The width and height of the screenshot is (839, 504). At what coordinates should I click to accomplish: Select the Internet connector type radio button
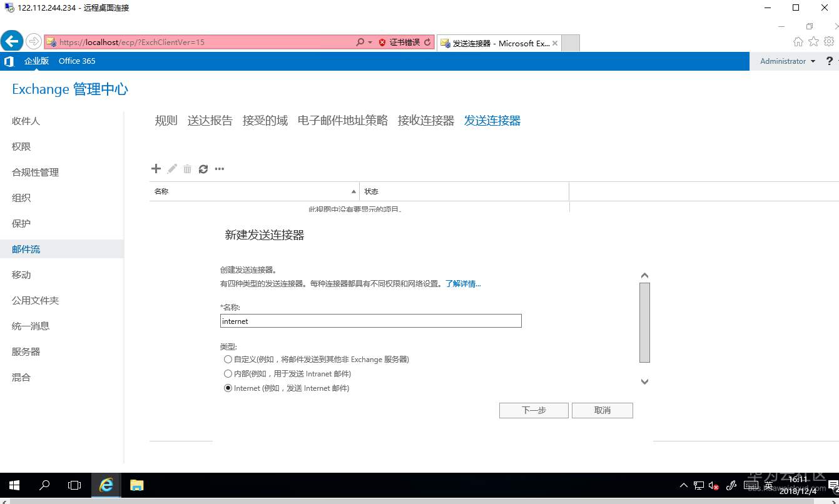click(228, 388)
